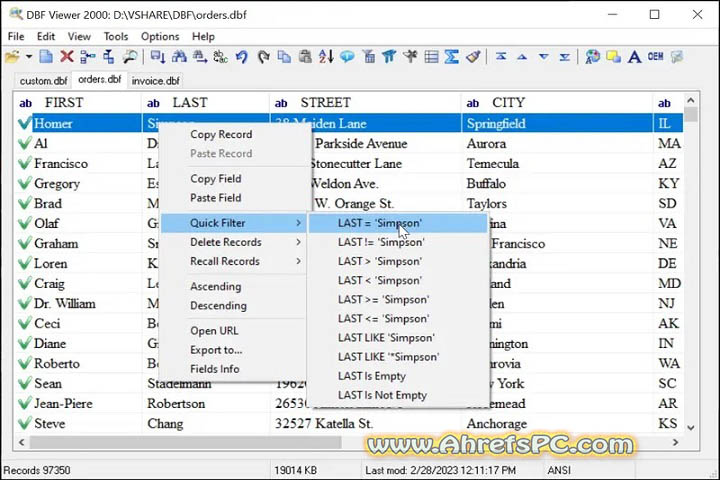Toggle the green check mark on Homer row
Viewport: 720px width, 480px height.
click(x=25, y=123)
